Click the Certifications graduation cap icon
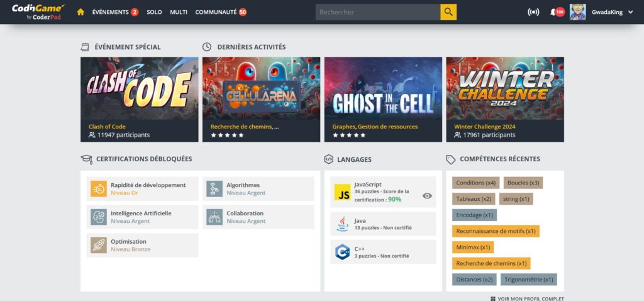 (86, 159)
